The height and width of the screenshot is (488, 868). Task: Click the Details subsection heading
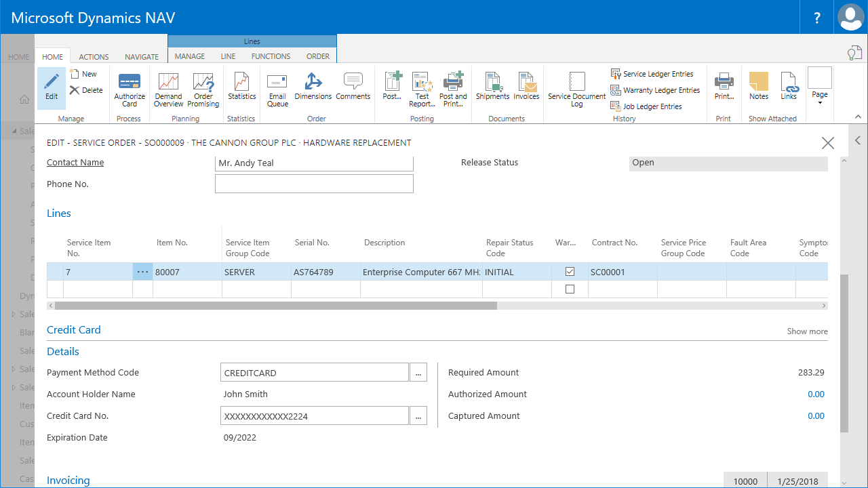click(x=63, y=352)
